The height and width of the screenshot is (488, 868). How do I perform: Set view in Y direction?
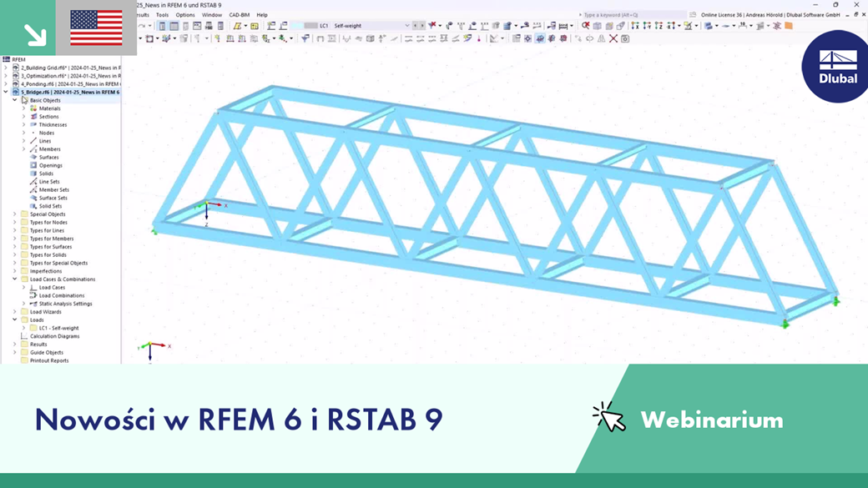pos(647,26)
